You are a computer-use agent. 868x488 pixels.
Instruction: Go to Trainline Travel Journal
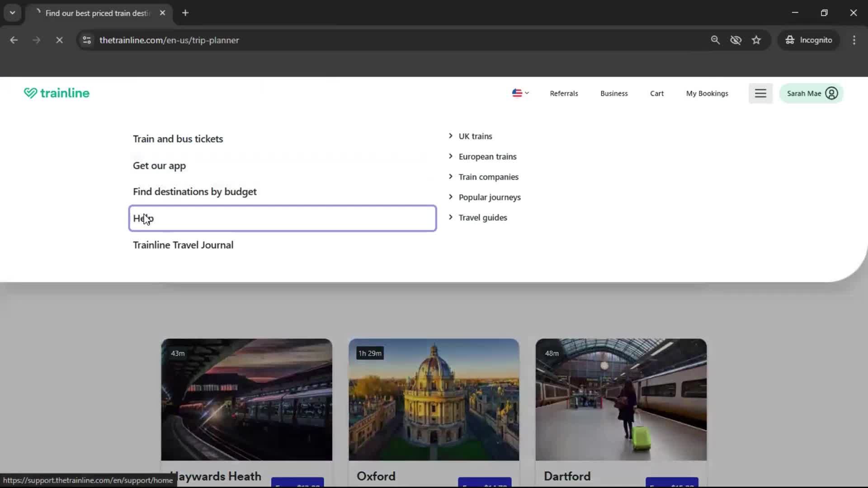pos(183,244)
